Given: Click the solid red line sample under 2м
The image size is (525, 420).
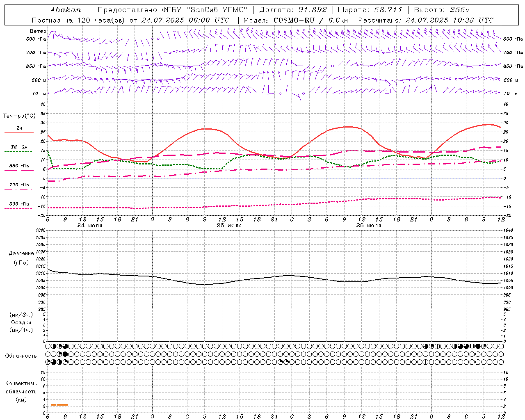Looking at the screenshot, I should 19,132.
